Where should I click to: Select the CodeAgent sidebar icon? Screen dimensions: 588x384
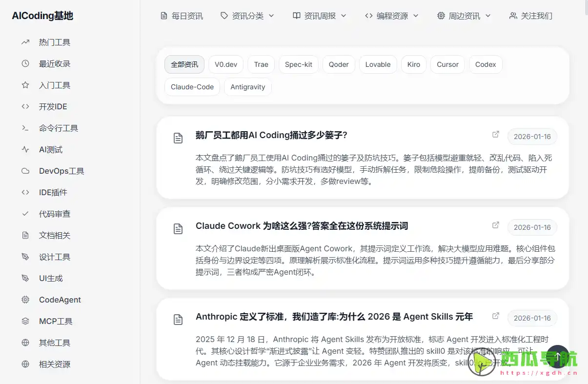coord(25,300)
